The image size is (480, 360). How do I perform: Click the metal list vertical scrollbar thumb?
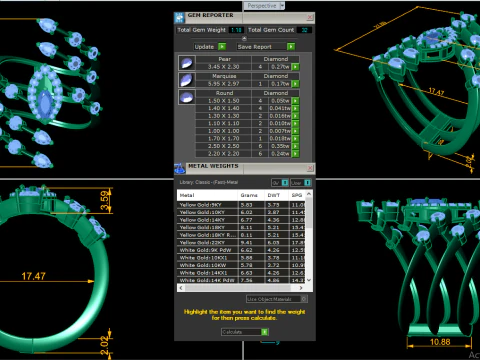pyautogui.click(x=309, y=213)
